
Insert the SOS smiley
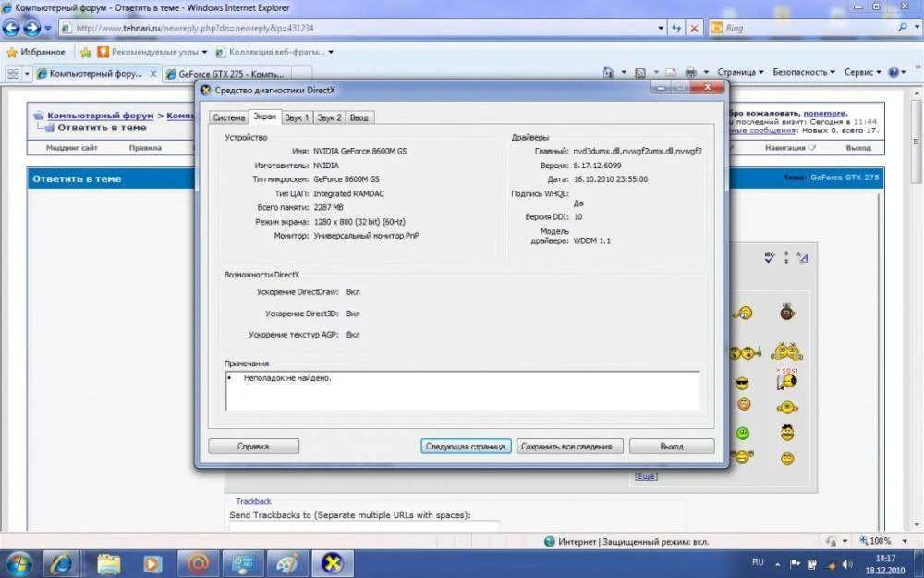786,378
